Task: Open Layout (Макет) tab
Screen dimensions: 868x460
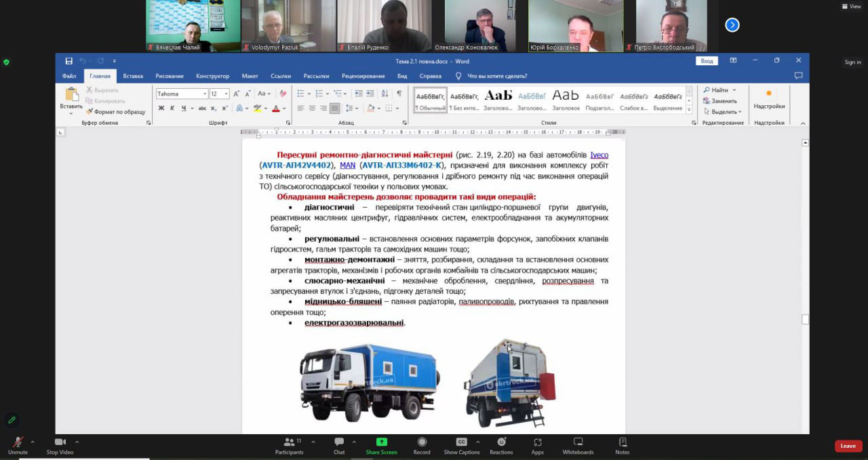Action: [x=250, y=76]
